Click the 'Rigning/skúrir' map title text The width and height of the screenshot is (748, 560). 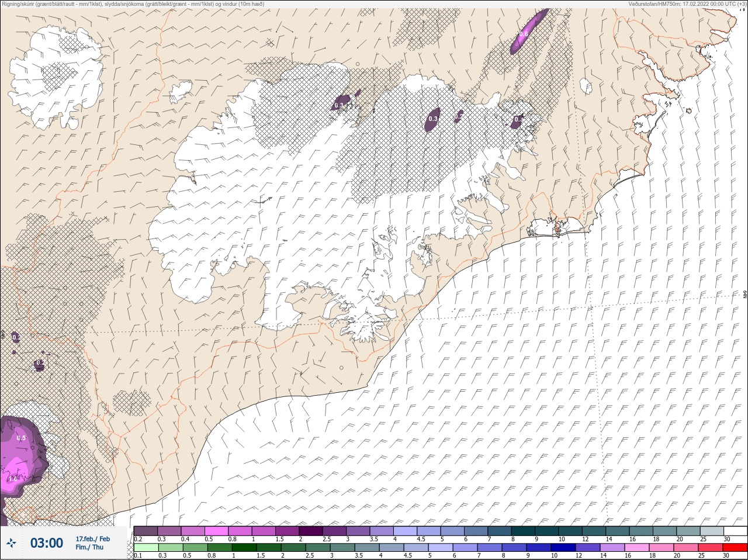133,4
